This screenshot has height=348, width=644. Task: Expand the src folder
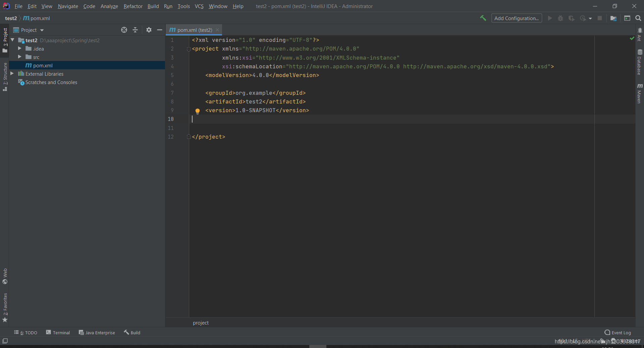20,57
